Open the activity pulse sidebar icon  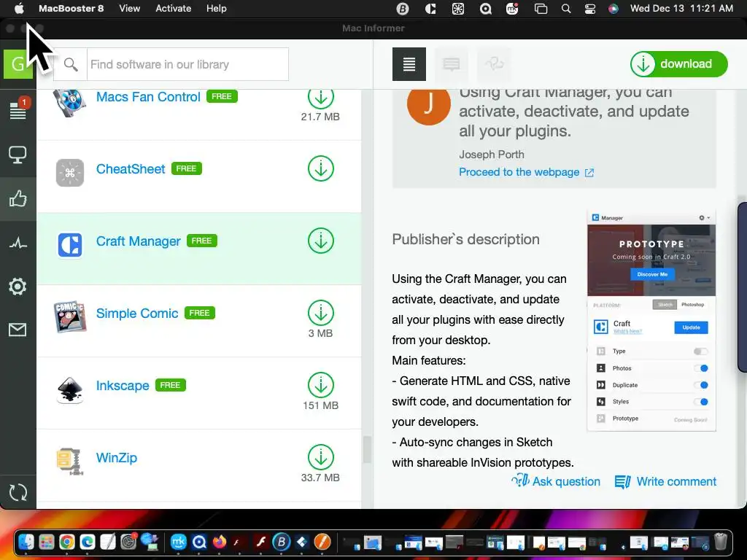pos(18,244)
